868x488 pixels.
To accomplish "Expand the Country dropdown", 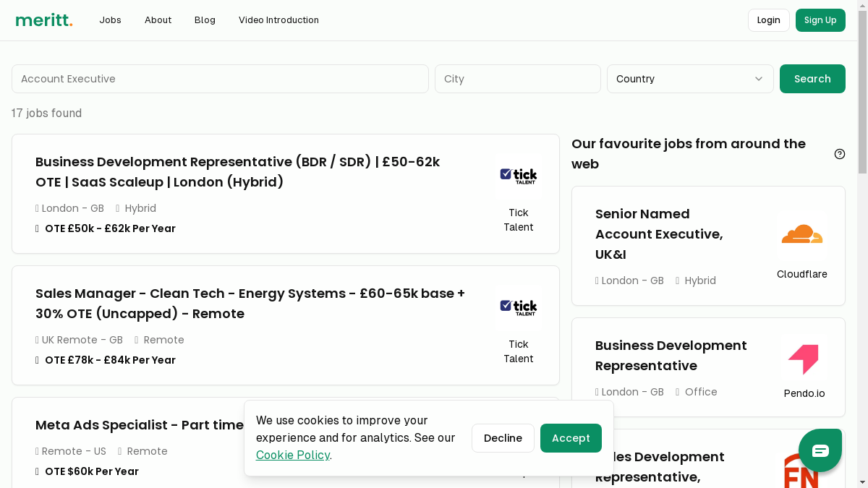I will coord(689,79).
